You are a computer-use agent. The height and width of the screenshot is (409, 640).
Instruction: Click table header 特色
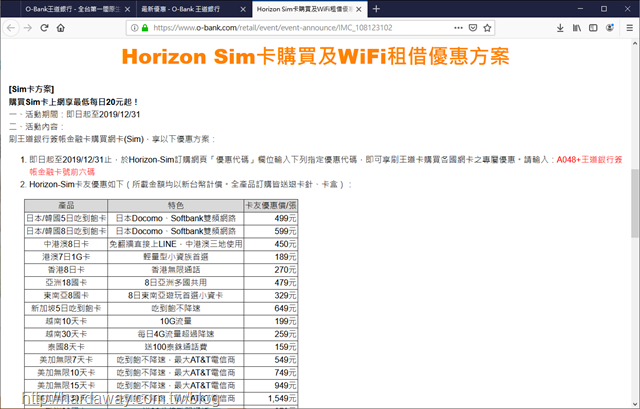pyautogui.click(x=176, y=205)
